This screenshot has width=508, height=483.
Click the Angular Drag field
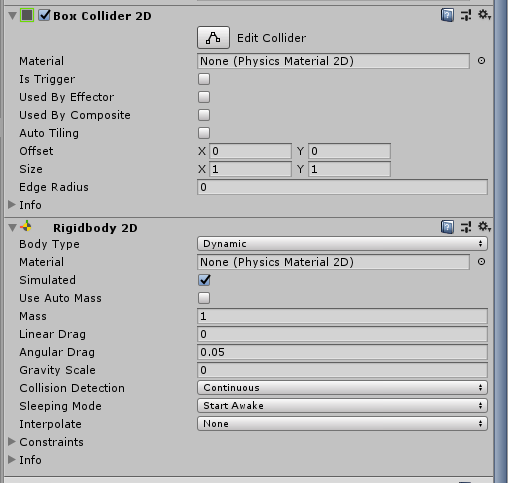(x=342, y=352)
